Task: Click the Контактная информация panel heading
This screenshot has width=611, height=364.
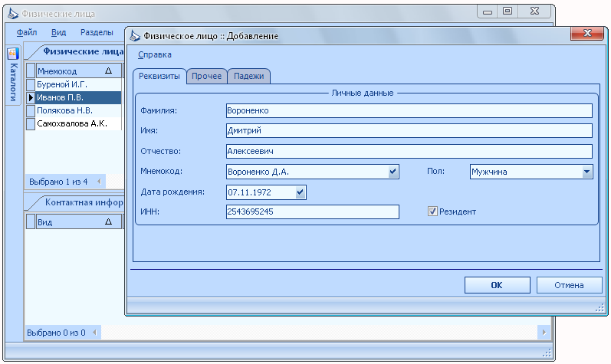Action: tap(84, 202)
